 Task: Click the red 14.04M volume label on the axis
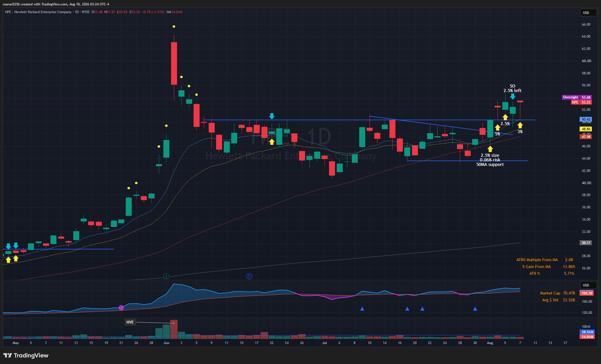[x=587, y=337]
